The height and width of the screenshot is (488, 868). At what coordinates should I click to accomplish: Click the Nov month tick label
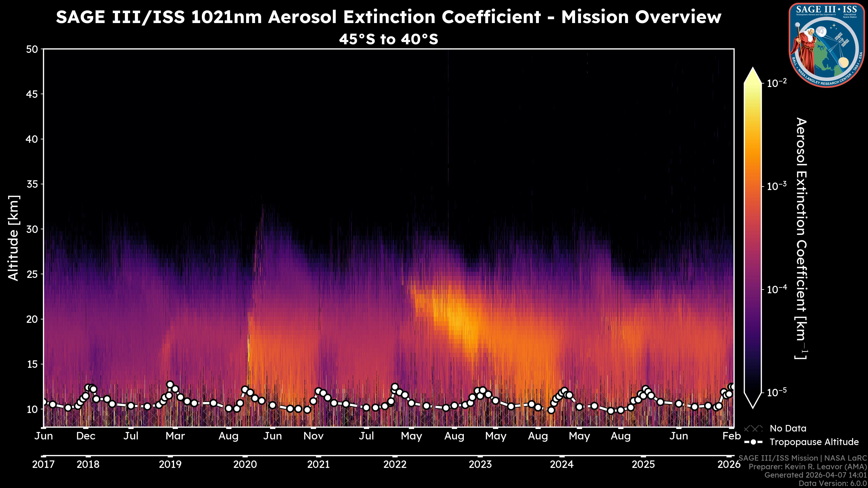coord(313,436)
